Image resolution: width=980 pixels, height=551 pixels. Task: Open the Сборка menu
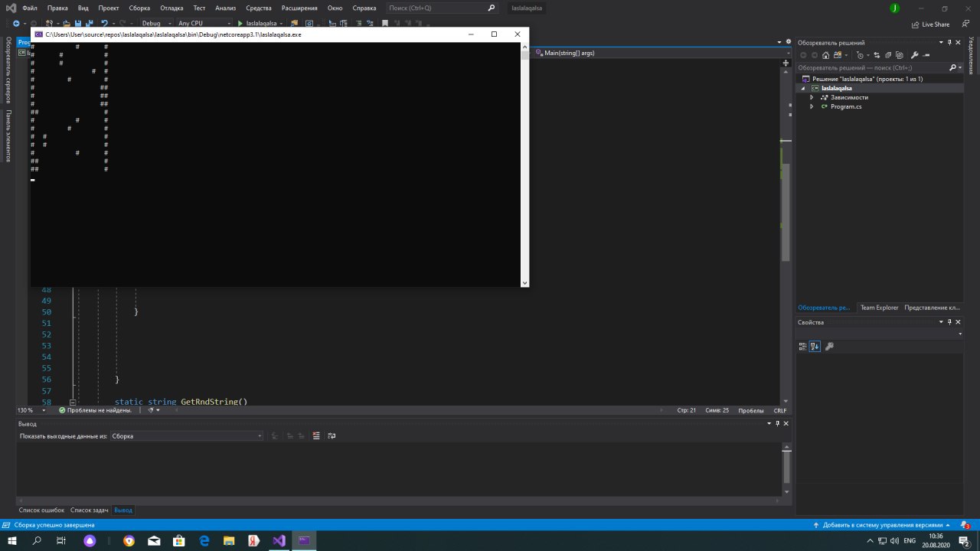pos(139,8)
